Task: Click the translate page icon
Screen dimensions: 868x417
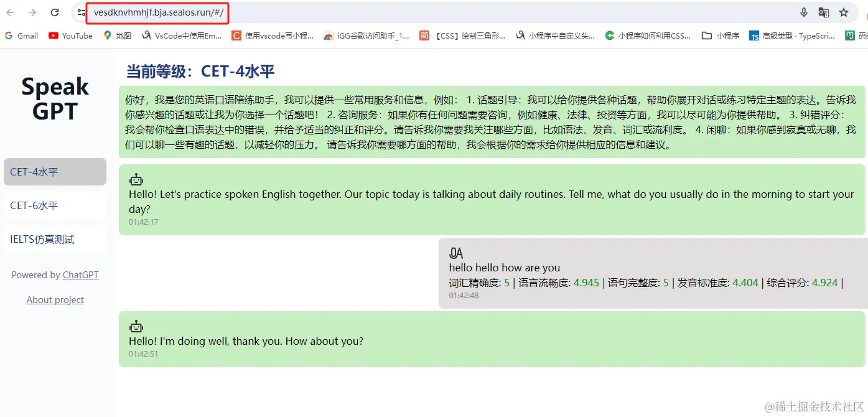Action: (823, 12)
